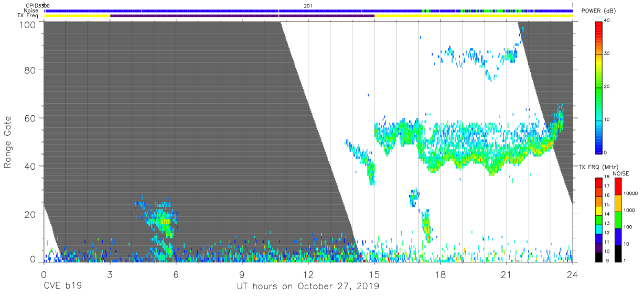Click the 201 CPID value above the plot
Screen dimensions: 644x297
[308, 6]
